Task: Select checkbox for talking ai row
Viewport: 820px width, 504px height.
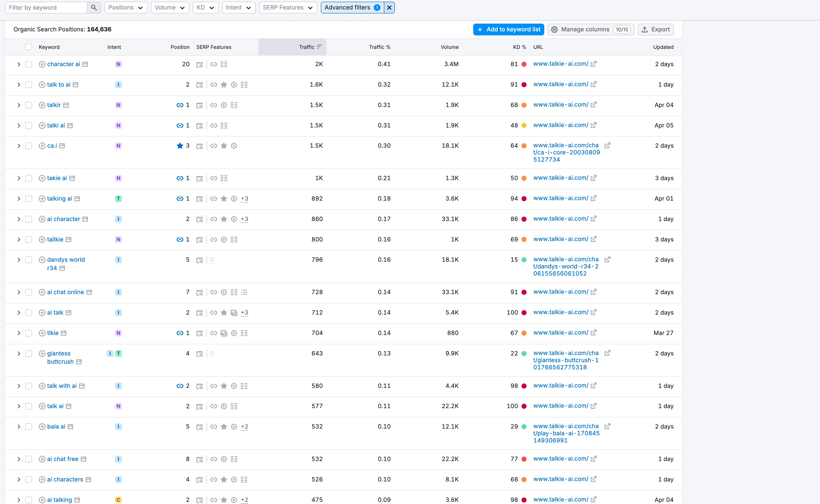Action: tap(29, 199)
